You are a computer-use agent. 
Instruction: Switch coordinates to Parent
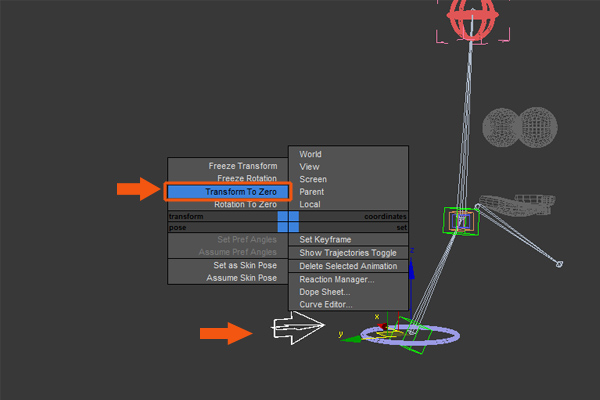point(311,192)
